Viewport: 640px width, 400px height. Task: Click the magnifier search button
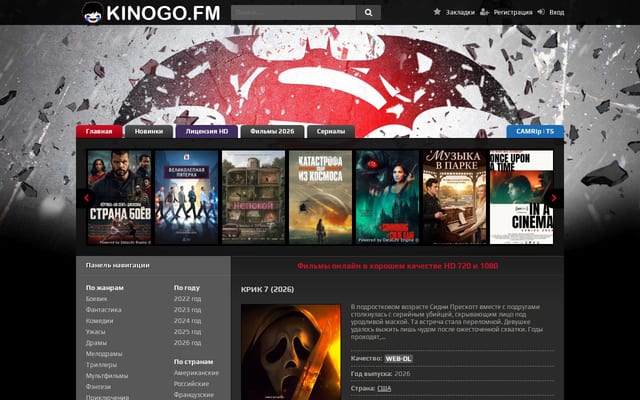[368, 13]
